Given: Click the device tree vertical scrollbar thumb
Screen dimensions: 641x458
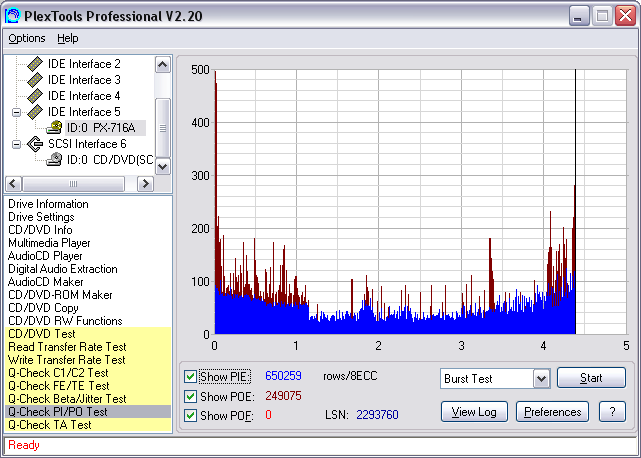Looking at the screenshot, I should tap(163, 128).
